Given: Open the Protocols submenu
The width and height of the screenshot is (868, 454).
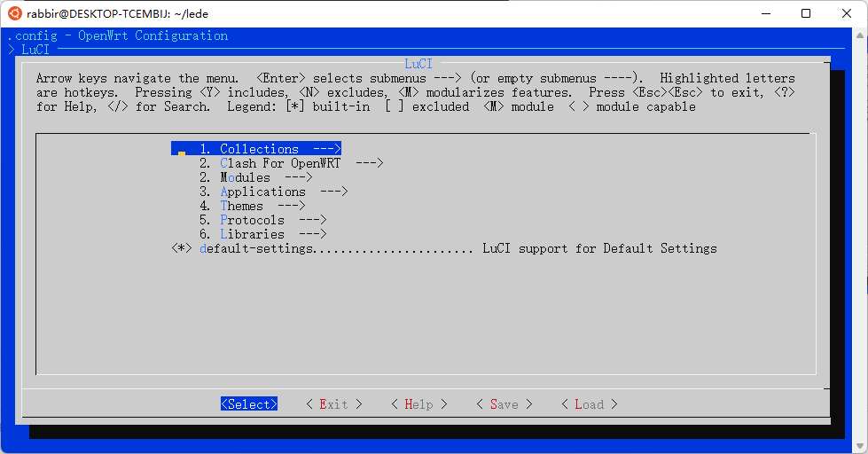Looking at the screenshot, I should (263, 221).
